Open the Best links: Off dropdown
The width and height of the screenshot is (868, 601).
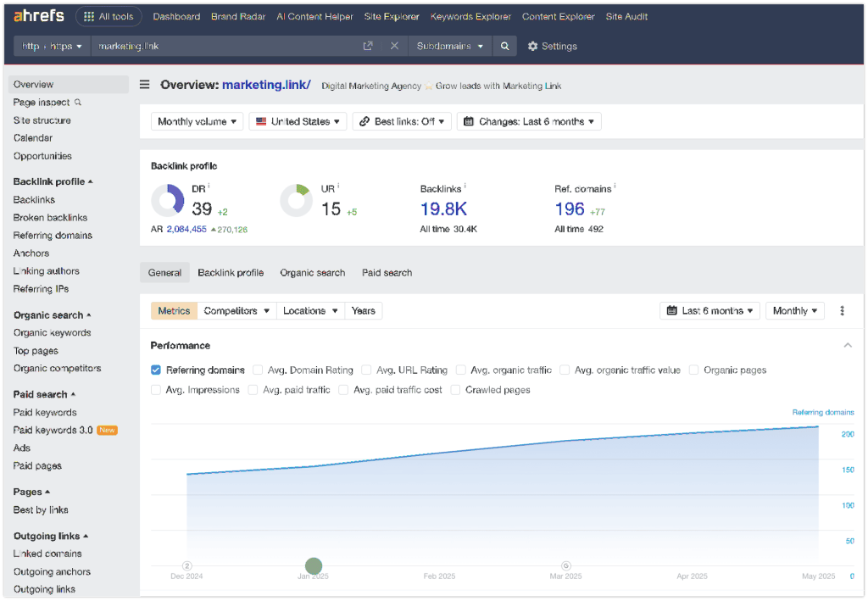pyautogui.click(x=402, y=121)
